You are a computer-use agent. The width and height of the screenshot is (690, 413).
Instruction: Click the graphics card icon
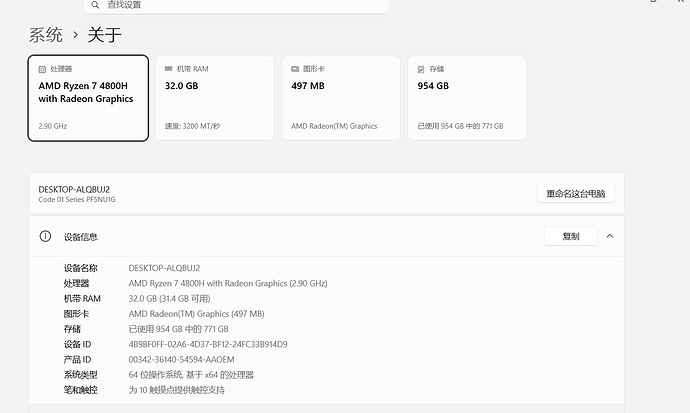[x=295, y=69]
